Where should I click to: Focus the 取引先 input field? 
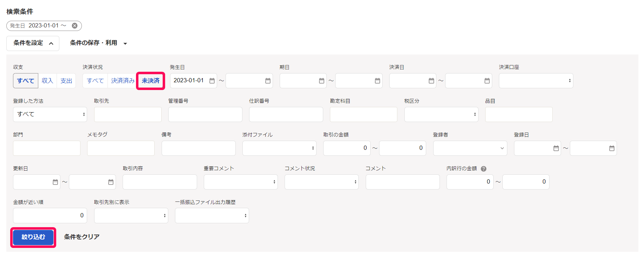128,115
